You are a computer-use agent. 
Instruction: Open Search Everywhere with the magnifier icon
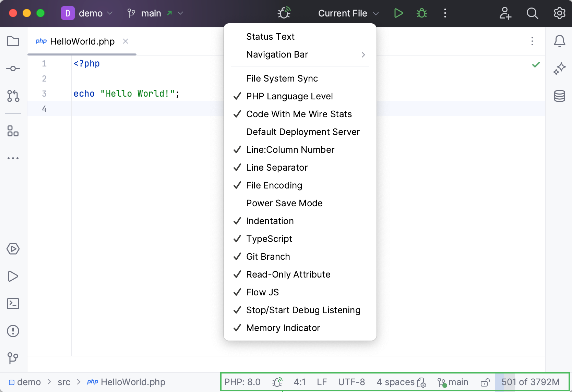pos(532,13)
